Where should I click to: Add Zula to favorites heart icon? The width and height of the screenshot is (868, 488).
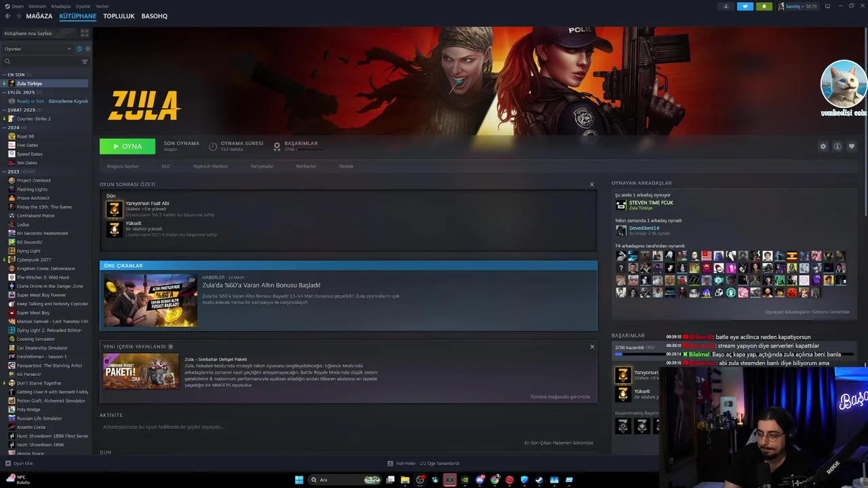(x=852, y=146)
